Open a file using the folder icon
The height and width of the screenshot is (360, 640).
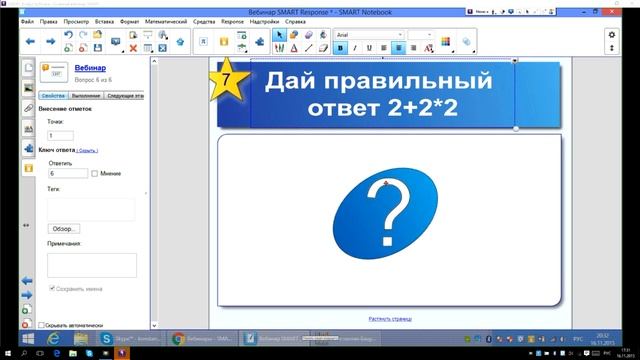(x=98, y=35)
